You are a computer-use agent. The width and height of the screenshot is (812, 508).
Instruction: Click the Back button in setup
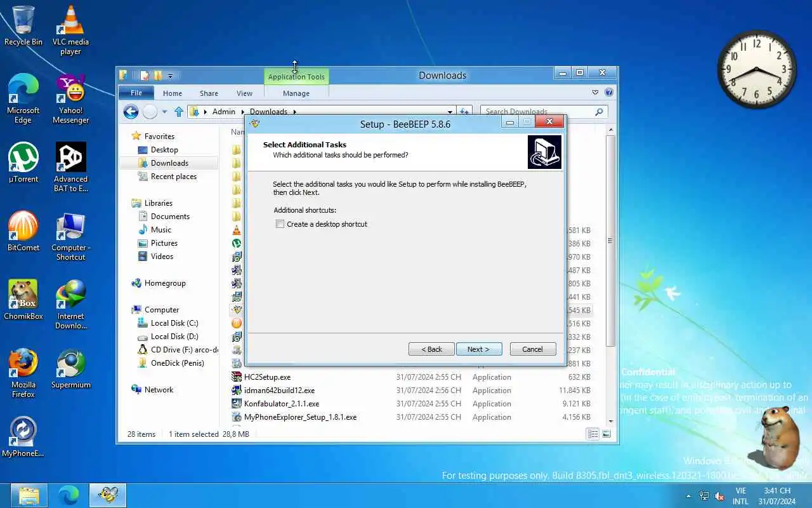point(432,349)
